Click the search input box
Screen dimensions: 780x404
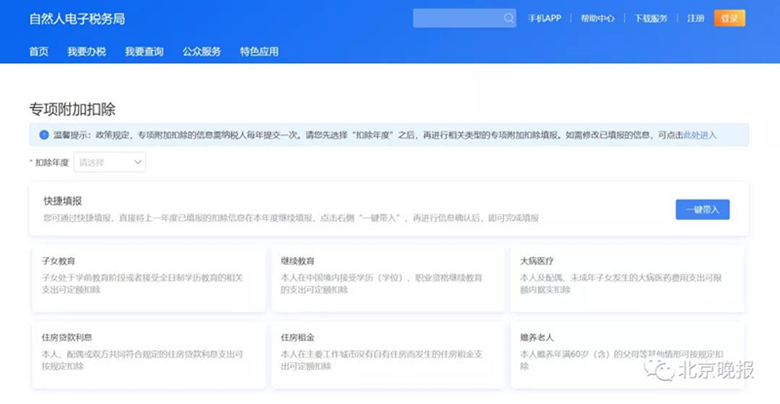pos(464,18)
